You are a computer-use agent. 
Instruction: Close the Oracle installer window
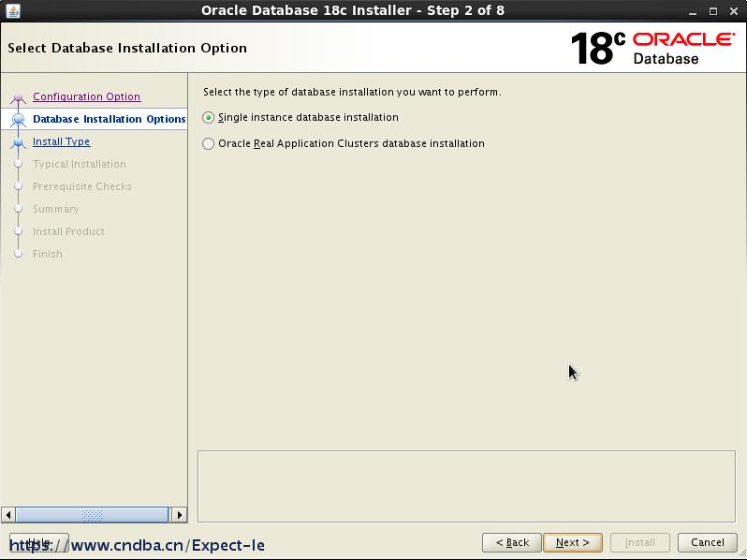pyautogui.click(x=734, y=11)
